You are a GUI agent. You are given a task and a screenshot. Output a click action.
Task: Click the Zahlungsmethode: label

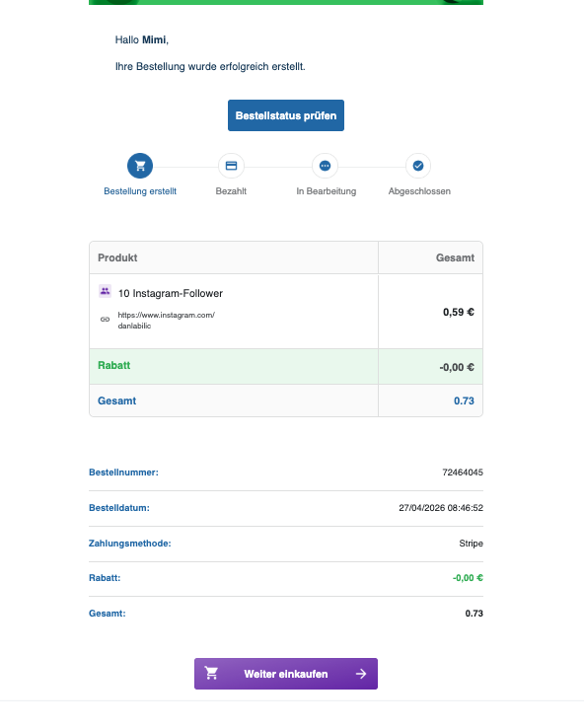129,544
